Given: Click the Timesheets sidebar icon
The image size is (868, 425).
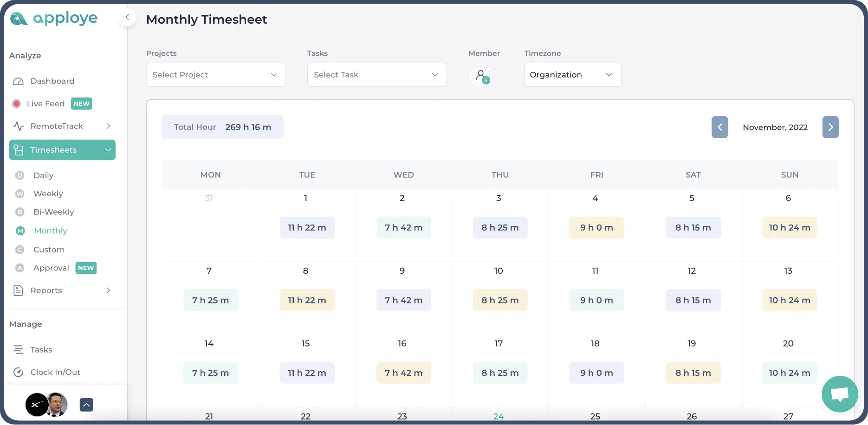Looking at the screenshot, I should (18, 149).
